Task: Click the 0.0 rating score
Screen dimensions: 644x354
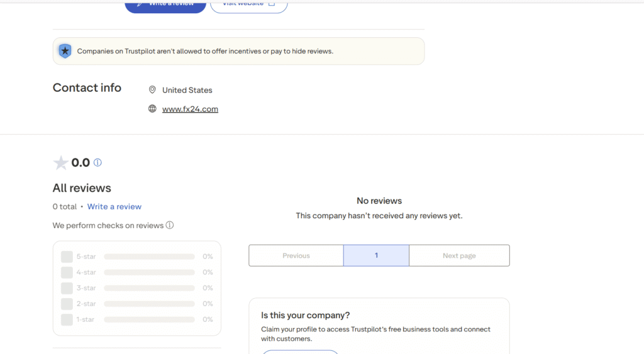Action: pos(80,163)
